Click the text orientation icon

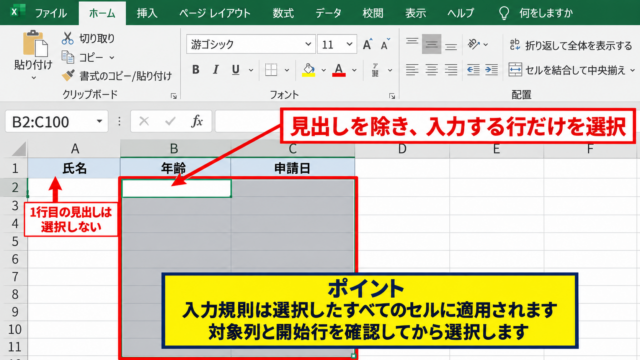[x=473, y=44]
